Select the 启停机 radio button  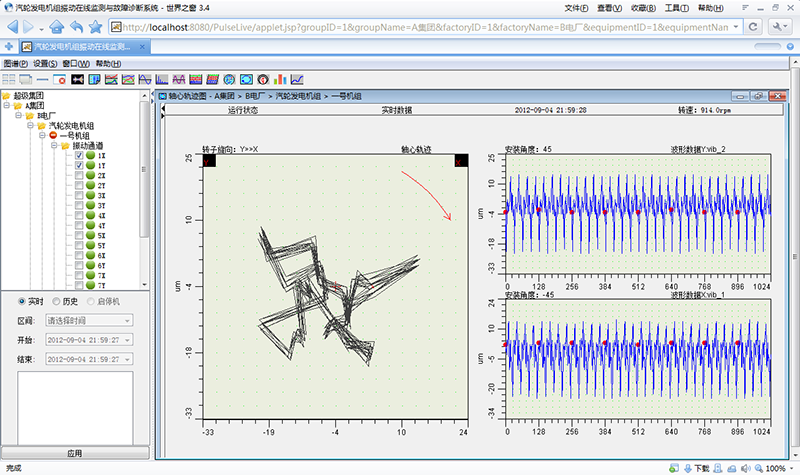[90, 302]
